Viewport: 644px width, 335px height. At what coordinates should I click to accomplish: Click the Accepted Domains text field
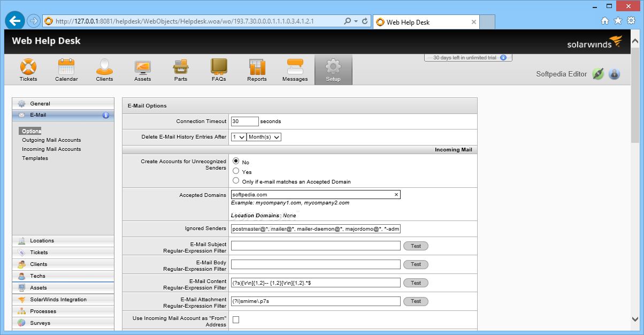coord(316,195)
